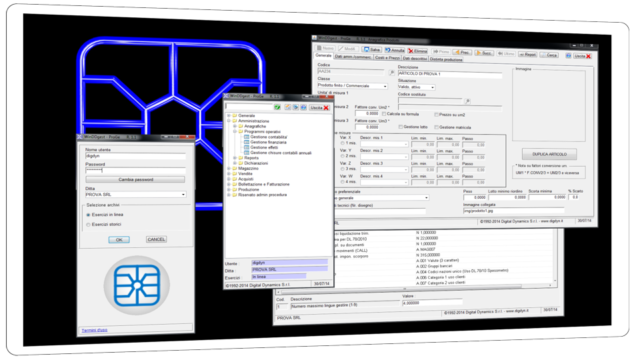Click the Descrizione input field
The height and width of the screenshot is (360, 640).
[450, 74]
